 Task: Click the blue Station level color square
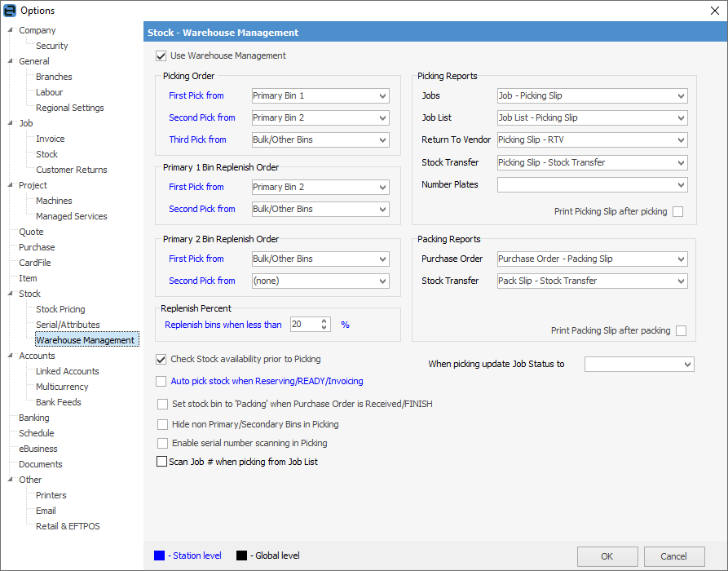pyautogui.click(x=159, y=556)
